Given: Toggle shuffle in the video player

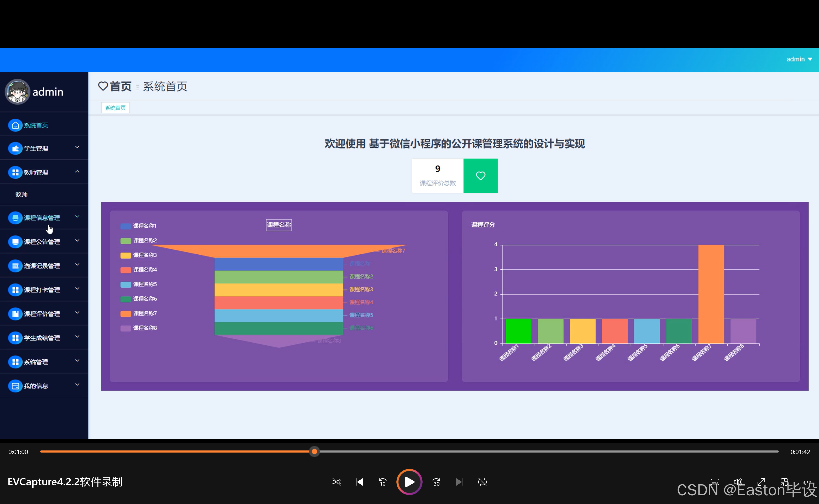Looking at the screenshot, I should tap(336, 482).
